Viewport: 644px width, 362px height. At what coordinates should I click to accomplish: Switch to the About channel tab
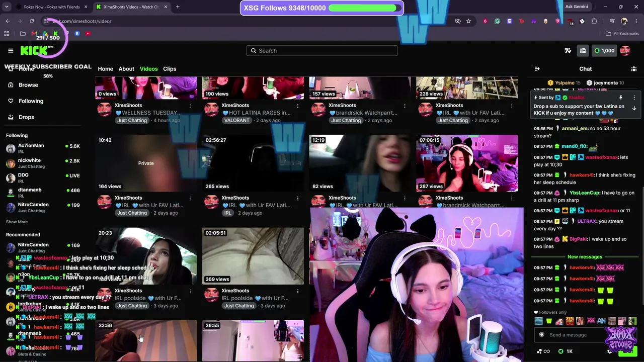[126, 69]
